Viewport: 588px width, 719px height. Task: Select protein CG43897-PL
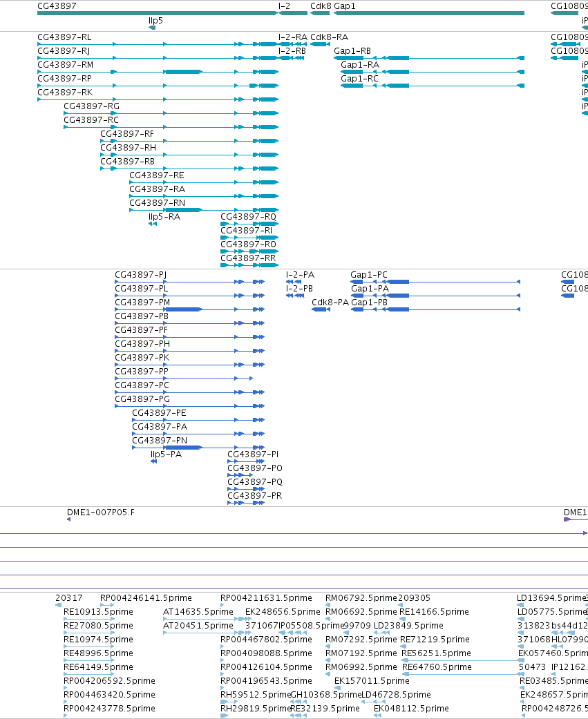(189, 296)
